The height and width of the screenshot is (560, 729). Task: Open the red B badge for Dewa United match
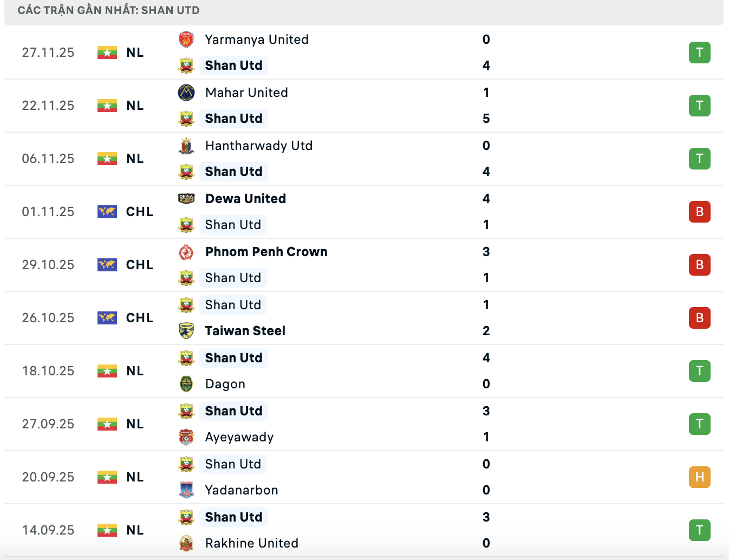(x=700, y=212)
